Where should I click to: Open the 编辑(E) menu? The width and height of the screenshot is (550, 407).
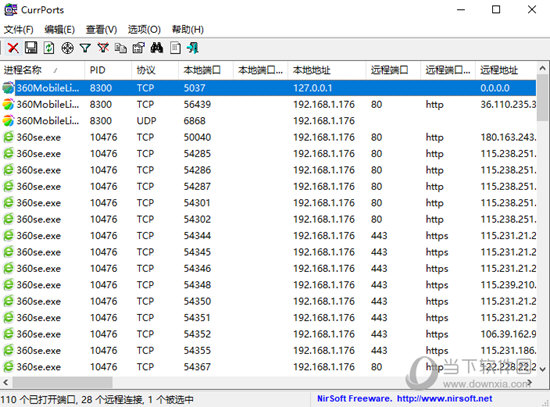pos(60,29)
